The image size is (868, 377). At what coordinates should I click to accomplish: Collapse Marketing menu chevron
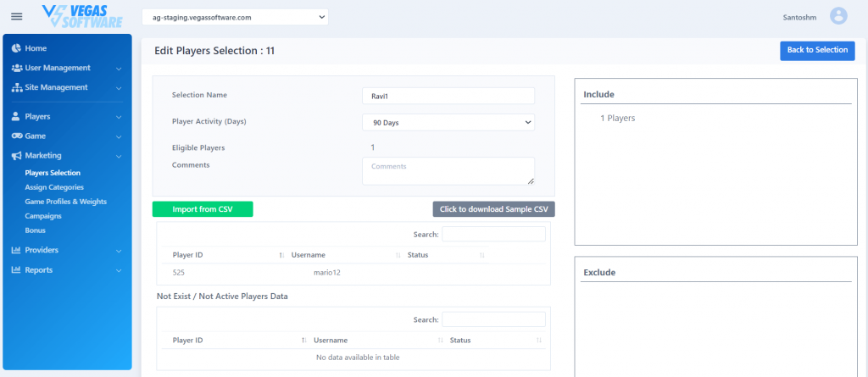[x=119, y=157]
